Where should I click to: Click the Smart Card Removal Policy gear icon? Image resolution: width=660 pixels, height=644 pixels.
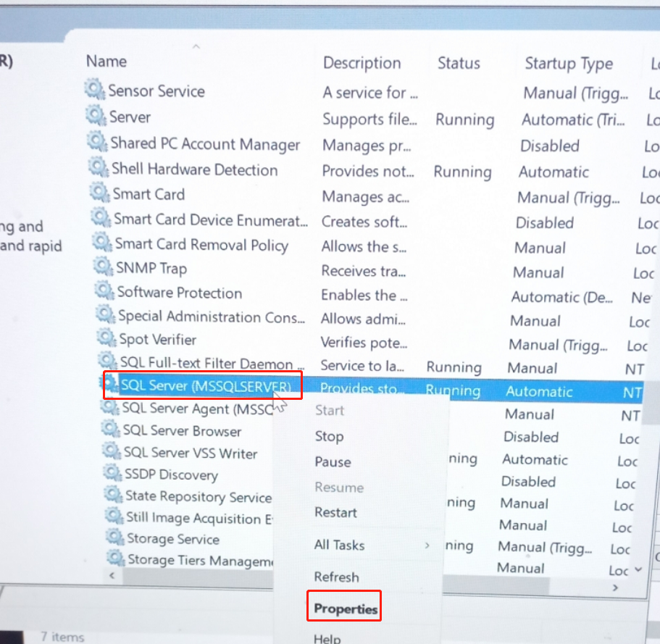click(x=102, y=243)
